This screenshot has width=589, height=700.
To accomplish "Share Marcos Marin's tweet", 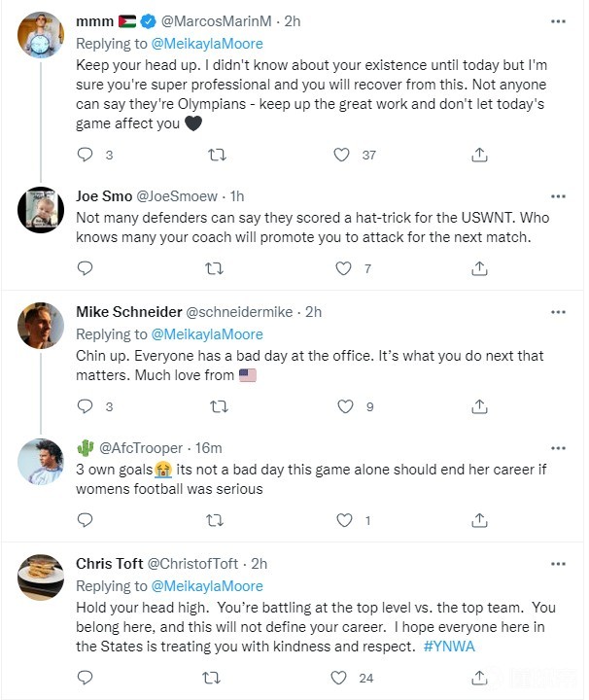I will coord(479,155).
